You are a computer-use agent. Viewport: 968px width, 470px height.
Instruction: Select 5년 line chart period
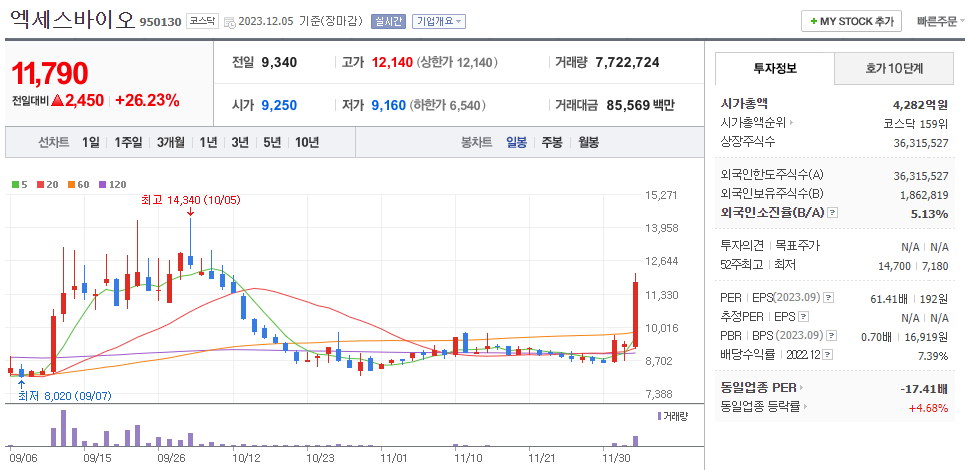[272, 143]
